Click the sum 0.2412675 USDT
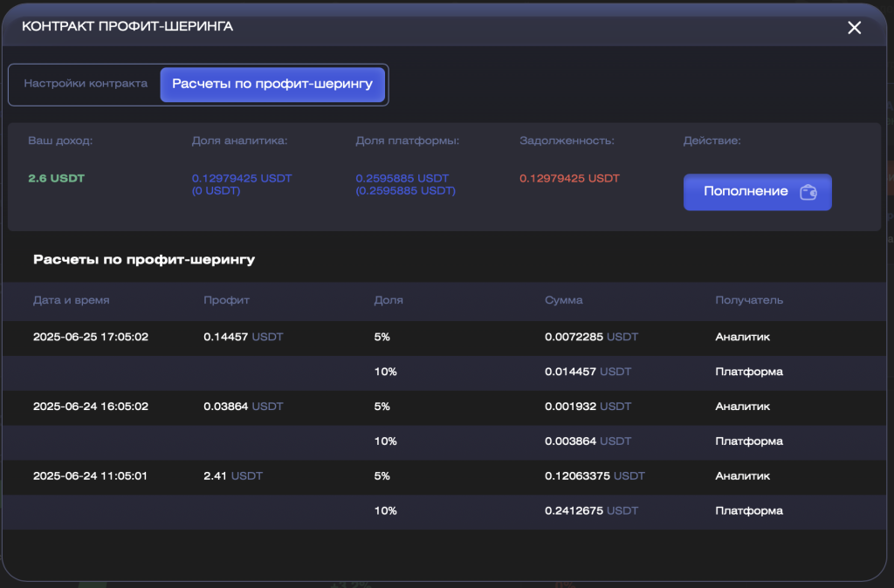The width and height of the screenshot is (894, 588). pyautogui.click(x=591, y=510)
